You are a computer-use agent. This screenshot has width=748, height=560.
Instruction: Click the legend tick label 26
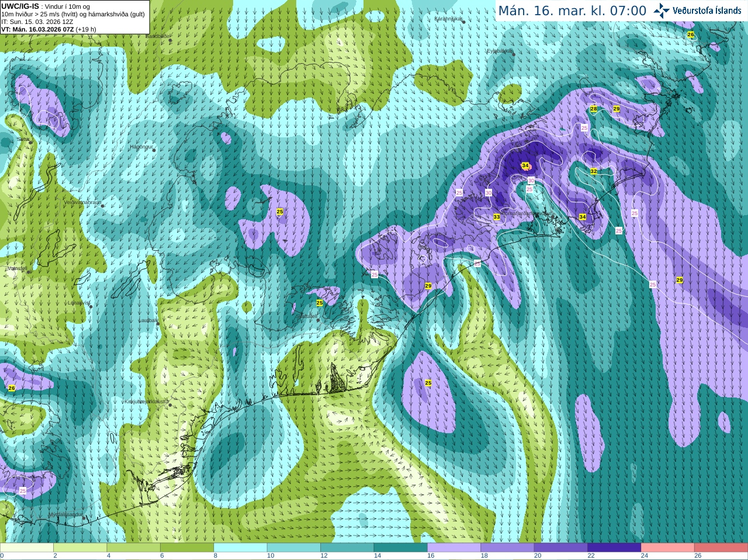(x=698, y=556)
